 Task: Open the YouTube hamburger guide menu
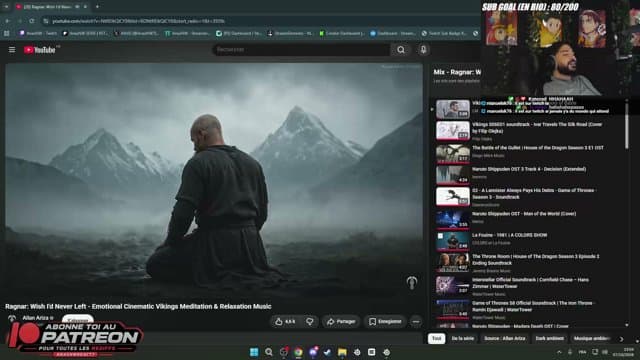click(12, 50)
